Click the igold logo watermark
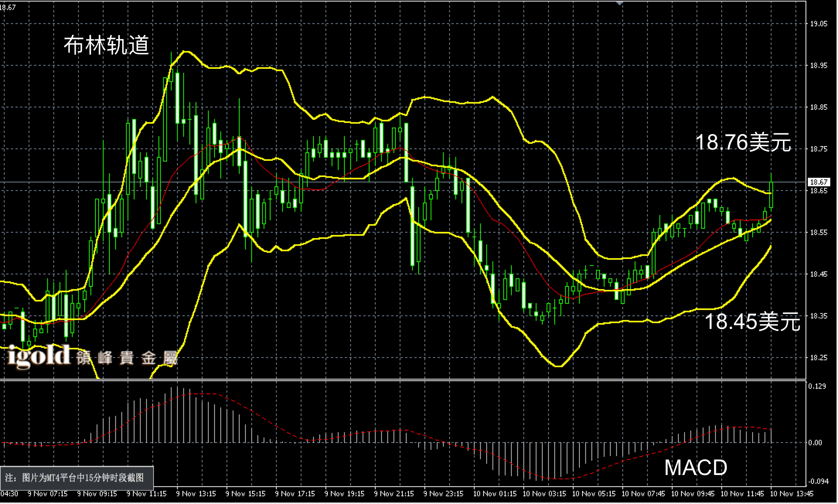 [x=39, y=356]
